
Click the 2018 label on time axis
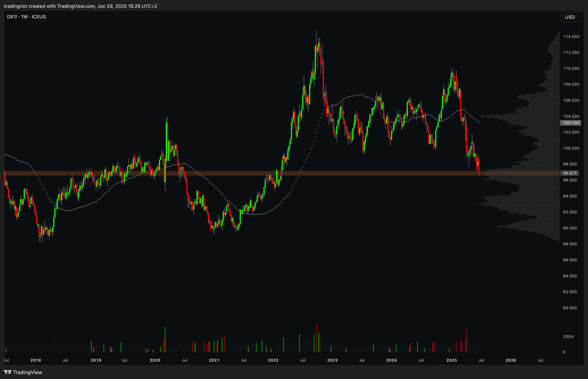(36, 360)
